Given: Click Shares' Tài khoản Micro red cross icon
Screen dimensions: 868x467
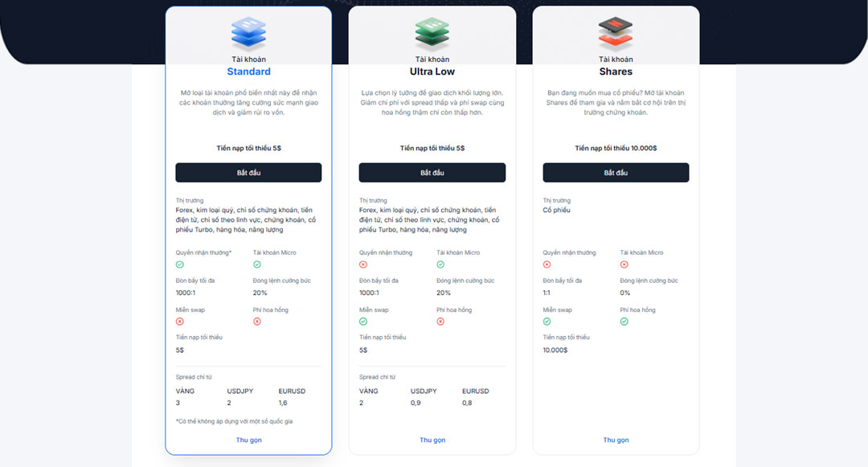Looking at the screenshot, I should tap(624, 264).
